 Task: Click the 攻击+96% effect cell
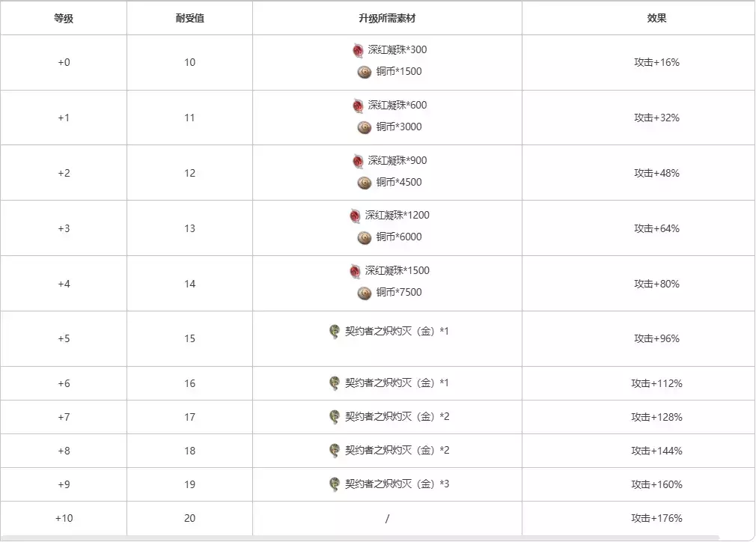(656, 338)
